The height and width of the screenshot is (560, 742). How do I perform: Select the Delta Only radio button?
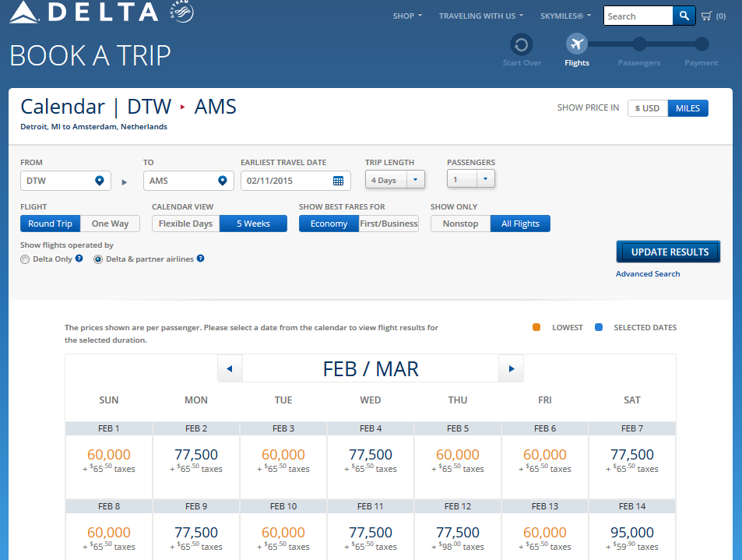(24, 259)
